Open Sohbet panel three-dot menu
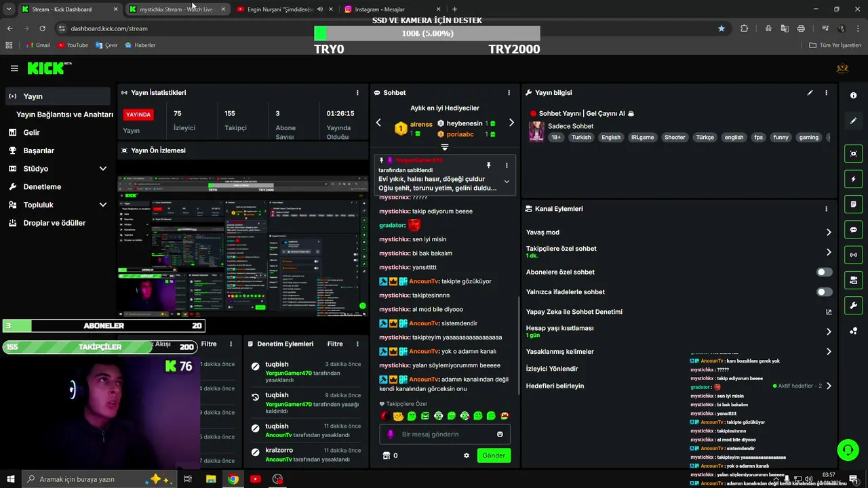Viewport: 868px width, 488px height. [x=509, y=93]
